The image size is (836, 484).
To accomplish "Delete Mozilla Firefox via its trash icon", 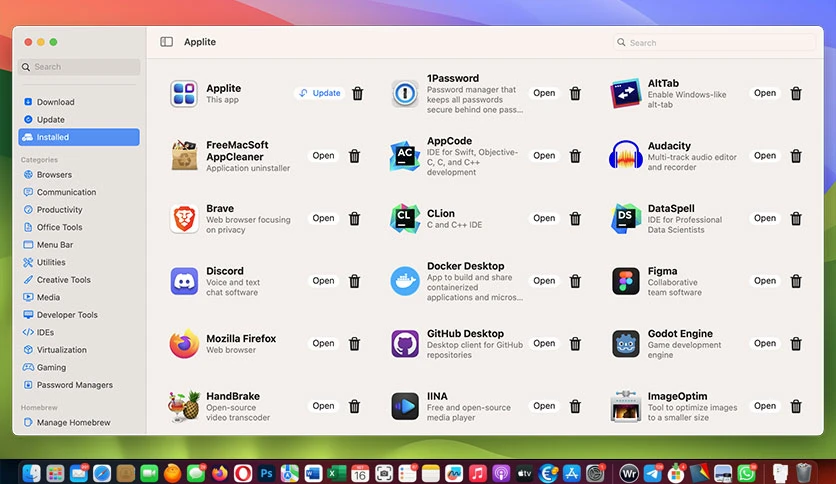I will tap(355, 344).
